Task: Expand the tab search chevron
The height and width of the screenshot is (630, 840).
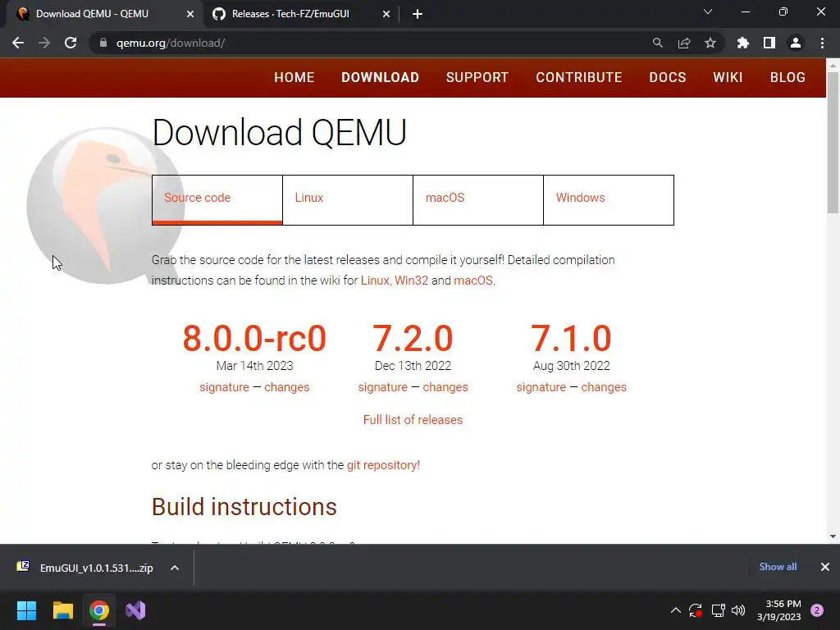Action: coord(708,11)
